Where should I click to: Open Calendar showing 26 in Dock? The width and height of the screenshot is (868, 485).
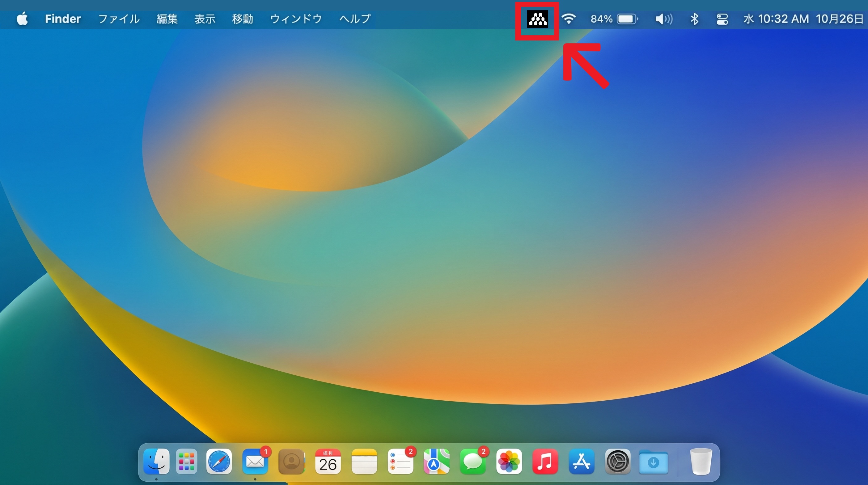pyautogui.click(x=328, y=462)
